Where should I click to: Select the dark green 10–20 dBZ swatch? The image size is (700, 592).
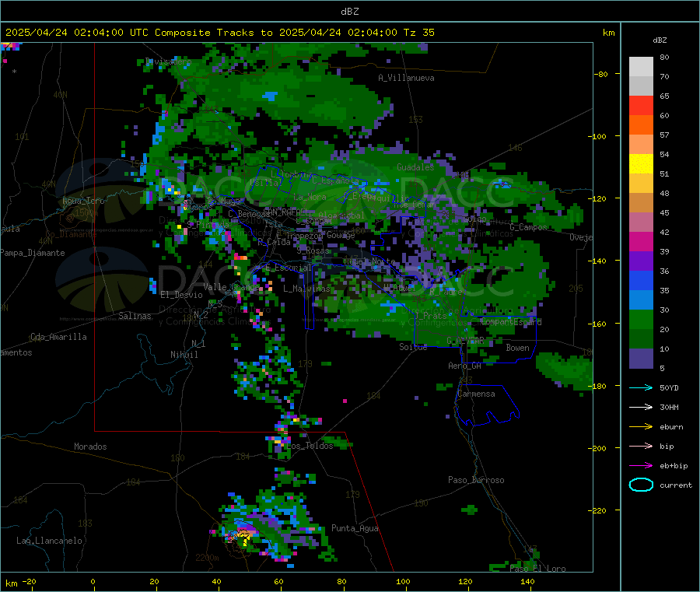641,339
